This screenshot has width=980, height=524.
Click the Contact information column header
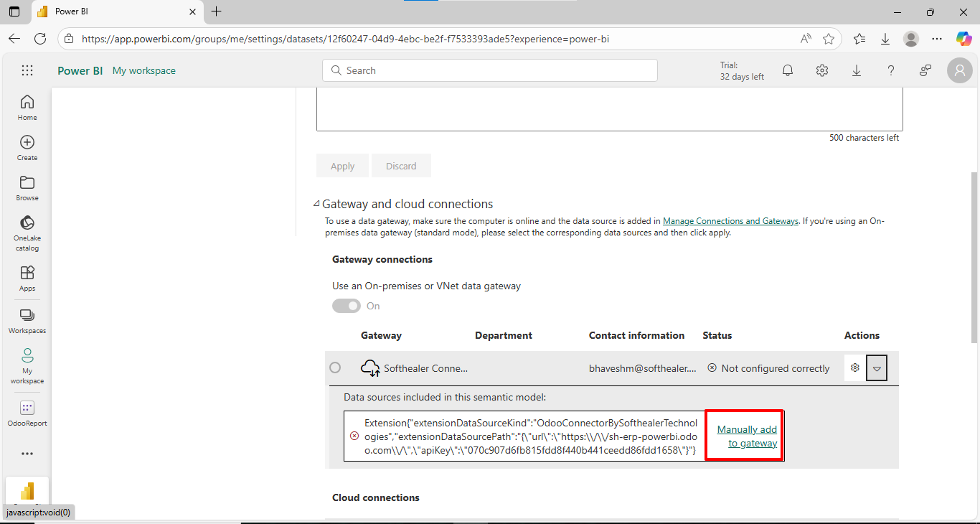coord(637,335)
